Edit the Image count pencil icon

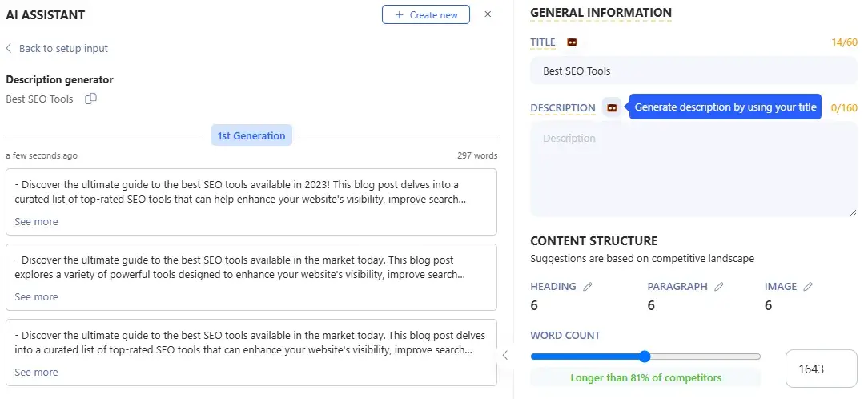808,286
